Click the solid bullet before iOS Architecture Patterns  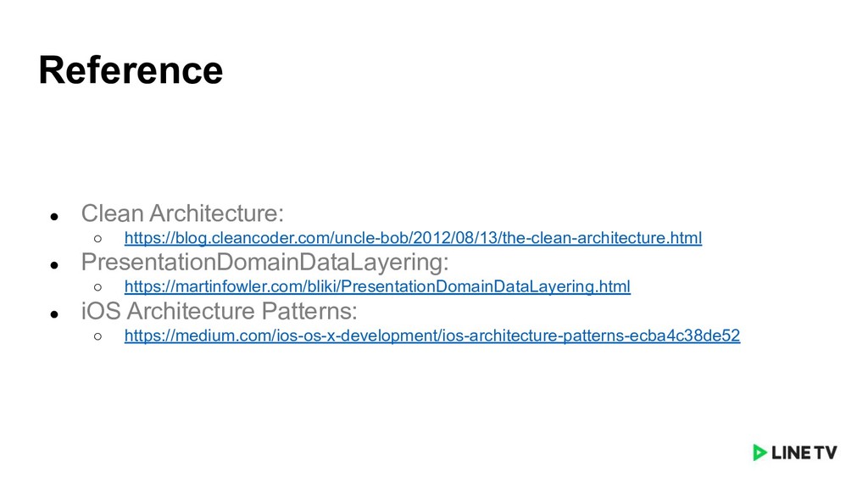coord(54,314)
